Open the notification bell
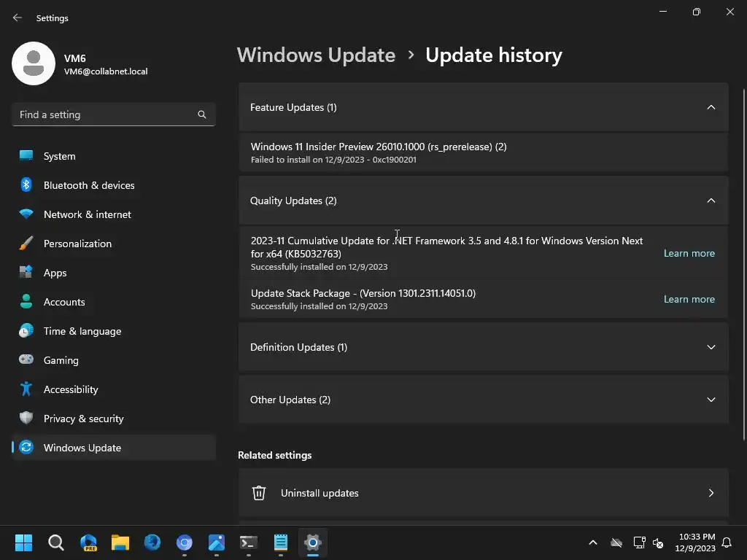 click(x=727, y=542)
